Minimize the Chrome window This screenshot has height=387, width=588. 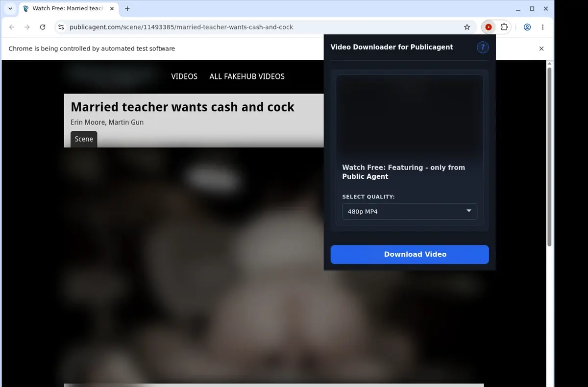518,9
